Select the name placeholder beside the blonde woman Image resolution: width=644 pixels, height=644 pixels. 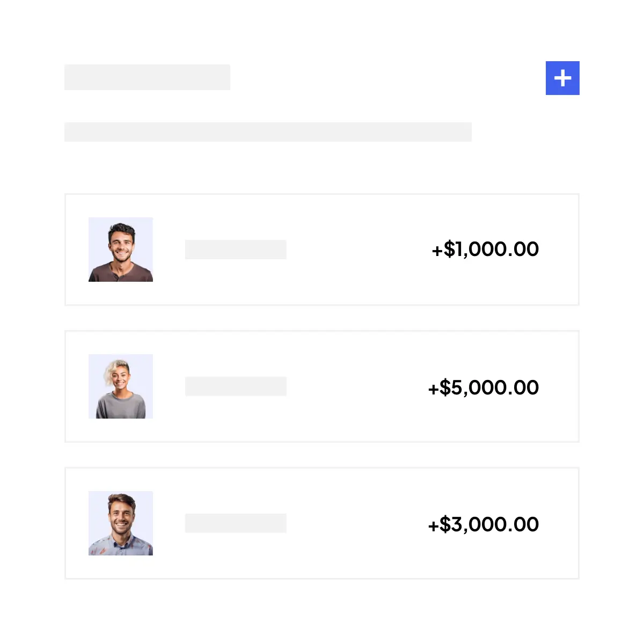pos(236,386)
